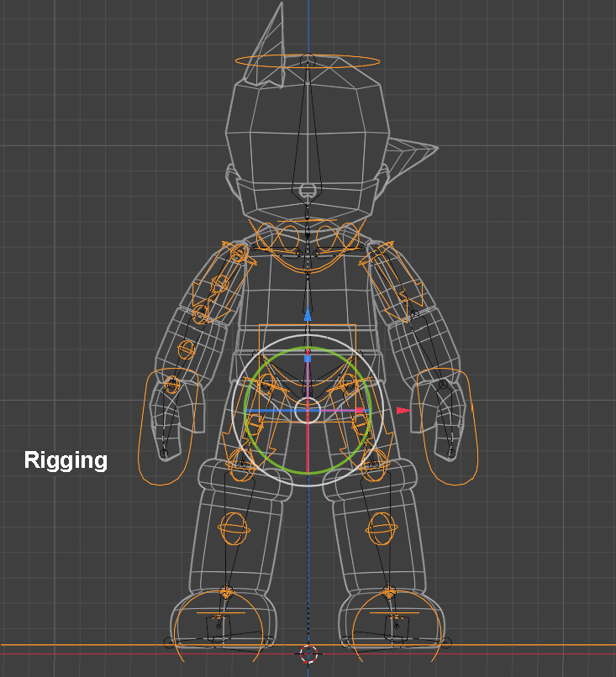Screen dimensions: 616x677
Task: Click the red X-axis move arrow of the gizmo
Action: click(x=403, y=410)
